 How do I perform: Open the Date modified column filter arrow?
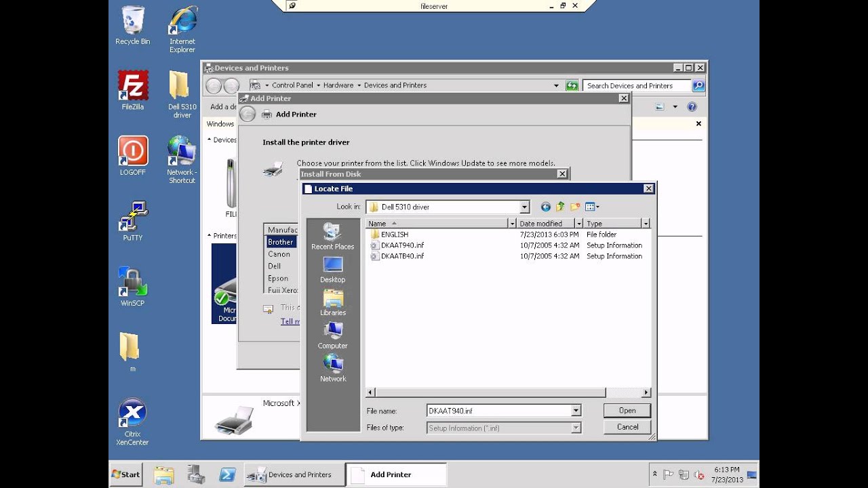578,223
